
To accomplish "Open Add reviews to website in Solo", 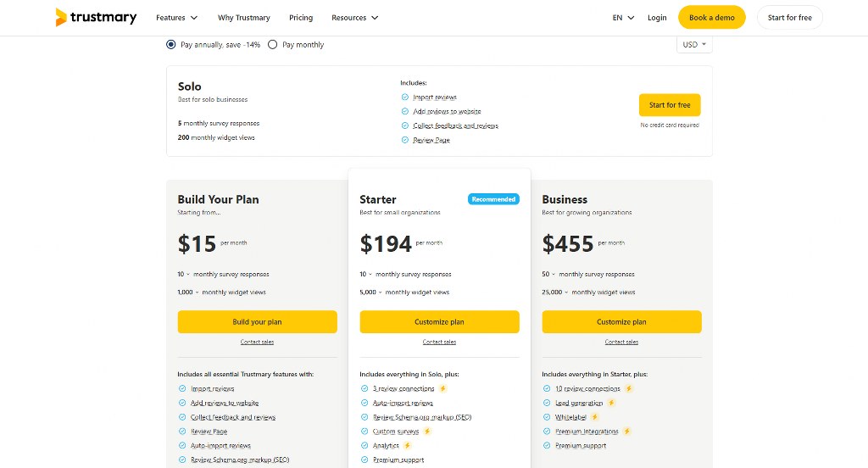I will 447,111.
